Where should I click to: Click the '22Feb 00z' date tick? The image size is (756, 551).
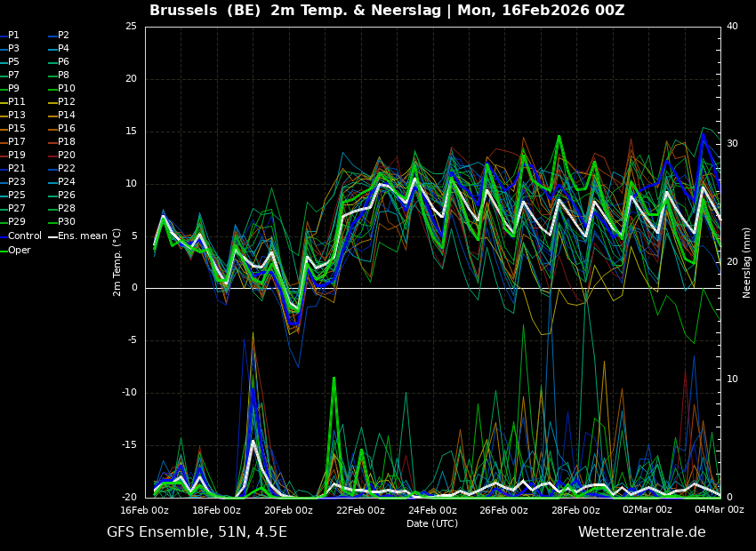360,509
